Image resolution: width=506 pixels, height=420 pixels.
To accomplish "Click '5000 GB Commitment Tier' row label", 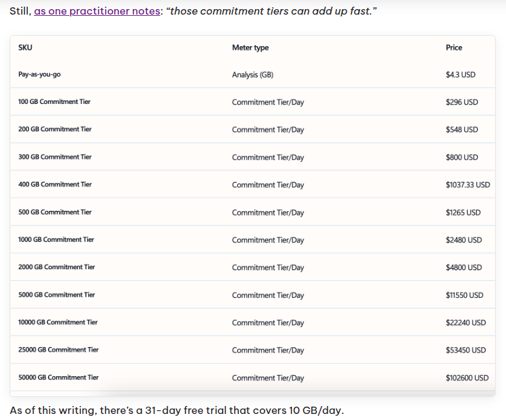I will pos(57,295).
